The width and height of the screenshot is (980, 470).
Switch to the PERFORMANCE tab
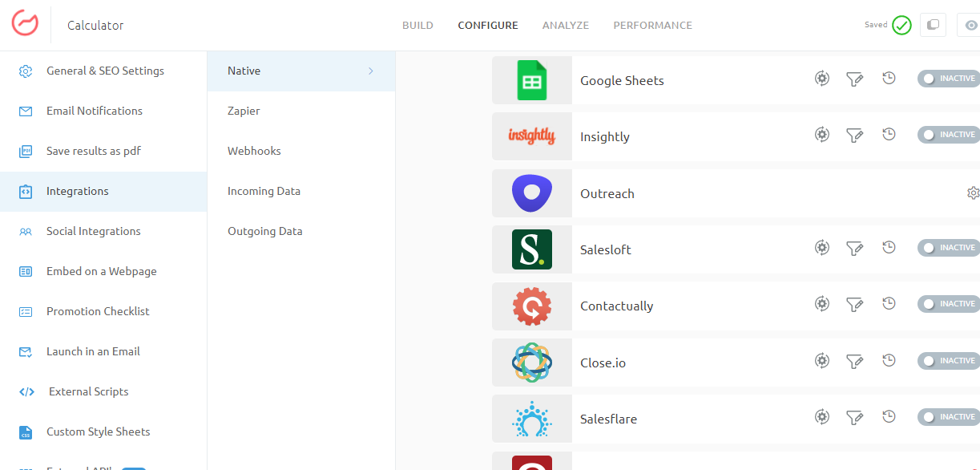(x=653, y=25)
